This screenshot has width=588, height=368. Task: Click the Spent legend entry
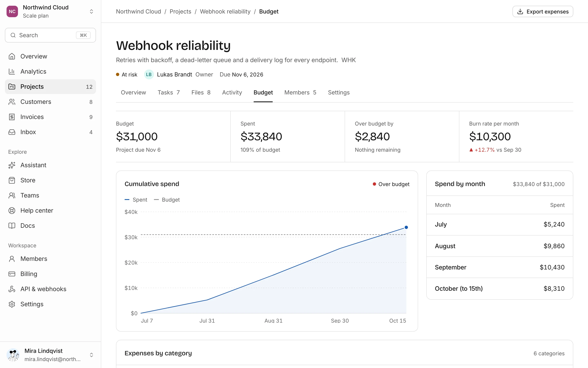point(136,200)
